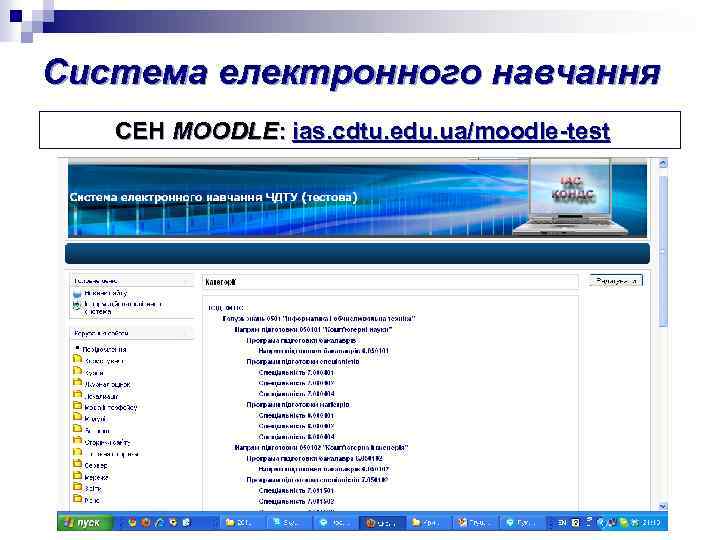
Task: Click the first quick-launch icon beside Start
Action: [x=132, y=523]
